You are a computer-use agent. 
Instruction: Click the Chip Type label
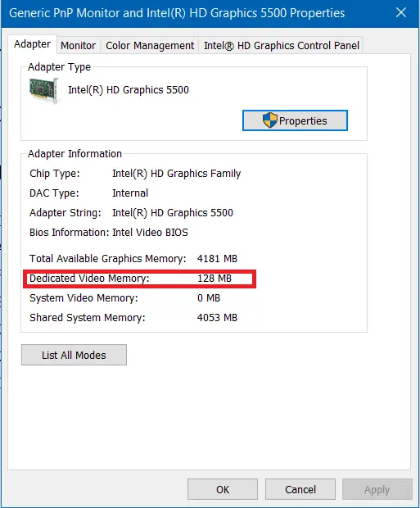point(54,174)
